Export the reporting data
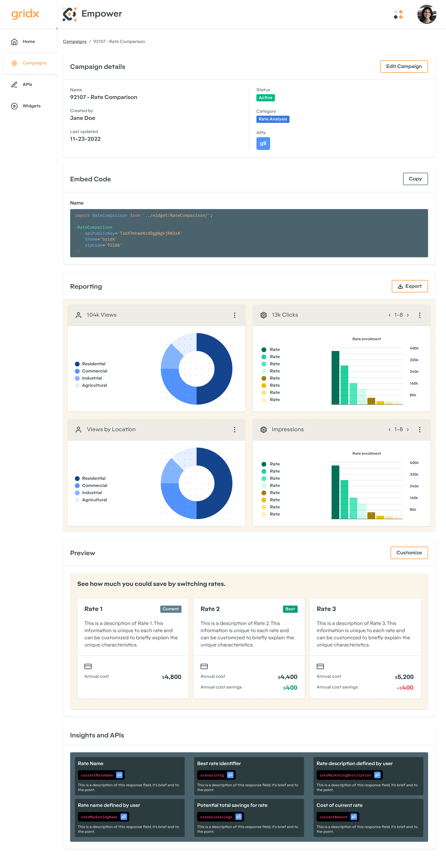 point(410,286)
